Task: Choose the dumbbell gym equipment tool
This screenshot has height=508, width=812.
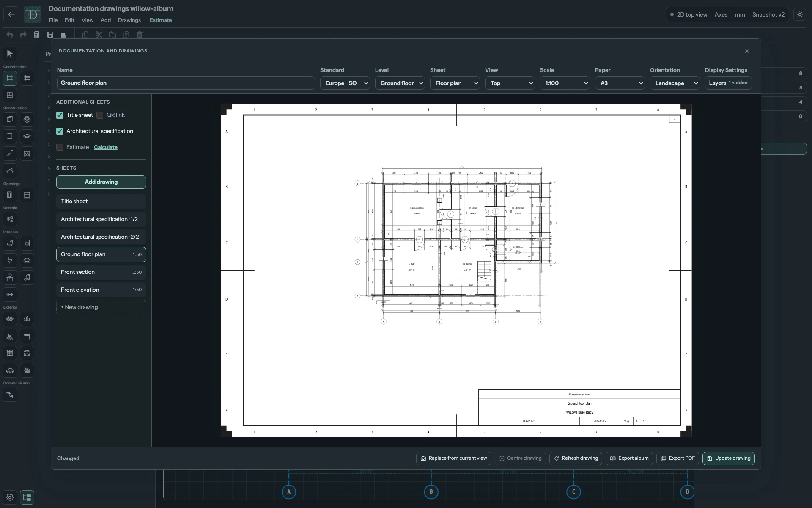Action: [x=10, y=295]
